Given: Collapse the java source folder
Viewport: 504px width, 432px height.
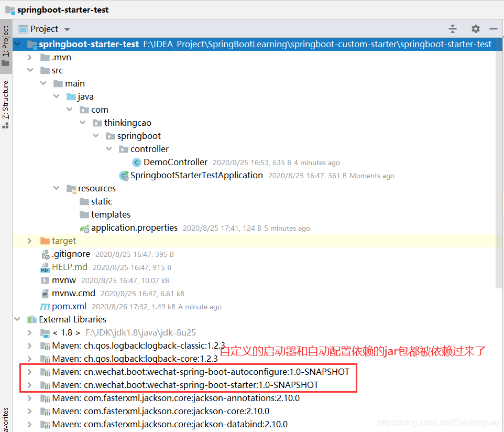Looking at the screenshot, I should (56, 96).
